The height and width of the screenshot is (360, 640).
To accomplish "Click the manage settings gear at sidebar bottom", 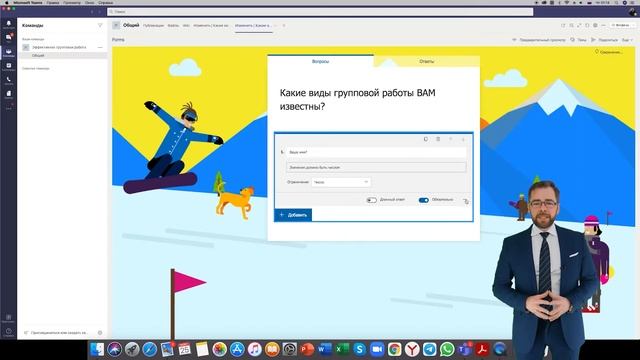I will coord(100,333).
